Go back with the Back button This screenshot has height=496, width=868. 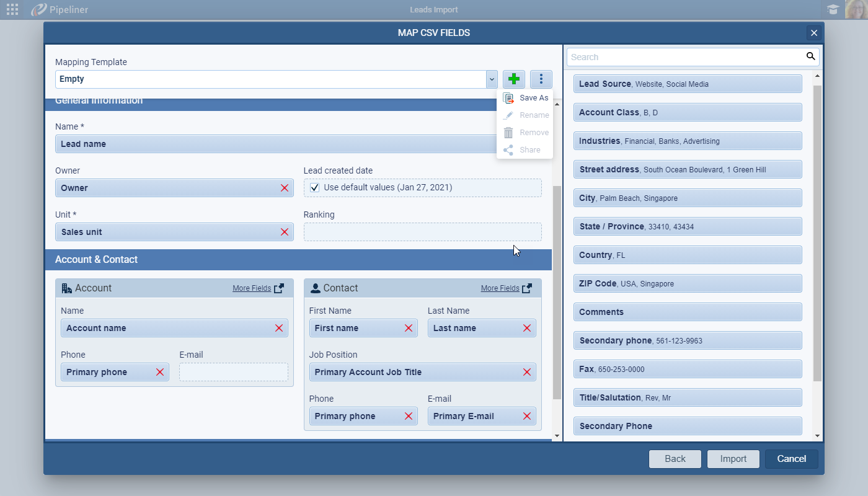[x=675, y=459]
